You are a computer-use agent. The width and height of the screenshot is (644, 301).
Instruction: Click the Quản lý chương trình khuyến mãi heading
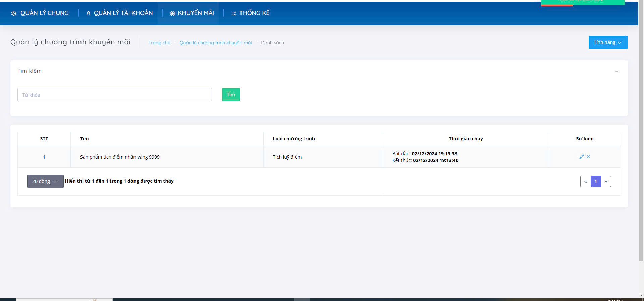click(70, 42)
